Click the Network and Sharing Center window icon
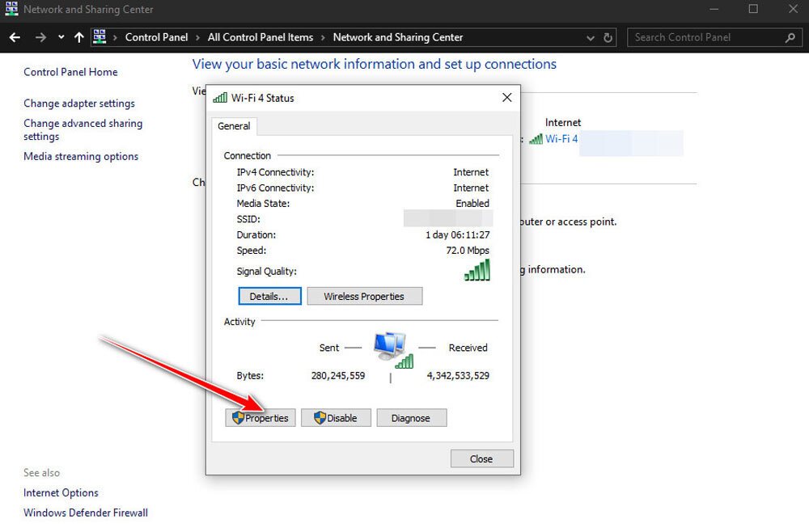This screenshot has height=532, width=809. (x=11, y=9)
